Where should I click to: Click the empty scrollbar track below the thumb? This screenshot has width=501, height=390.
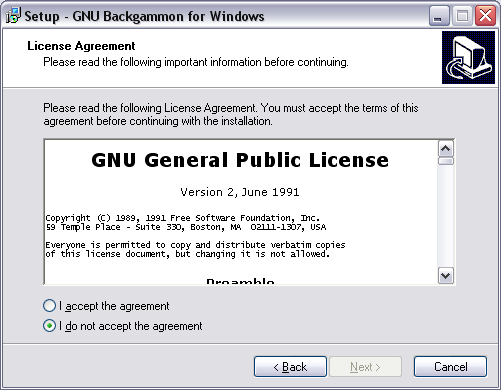click(x=446, y=216)
